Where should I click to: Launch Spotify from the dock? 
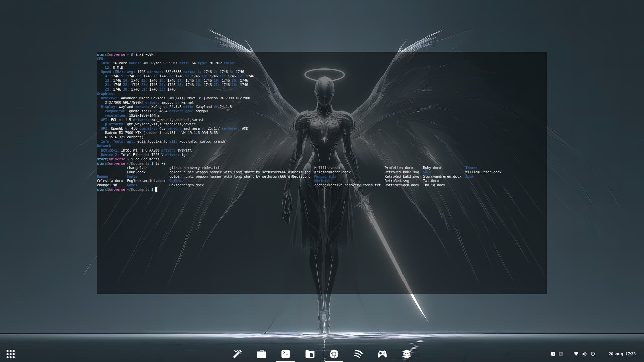click(358, 354)
